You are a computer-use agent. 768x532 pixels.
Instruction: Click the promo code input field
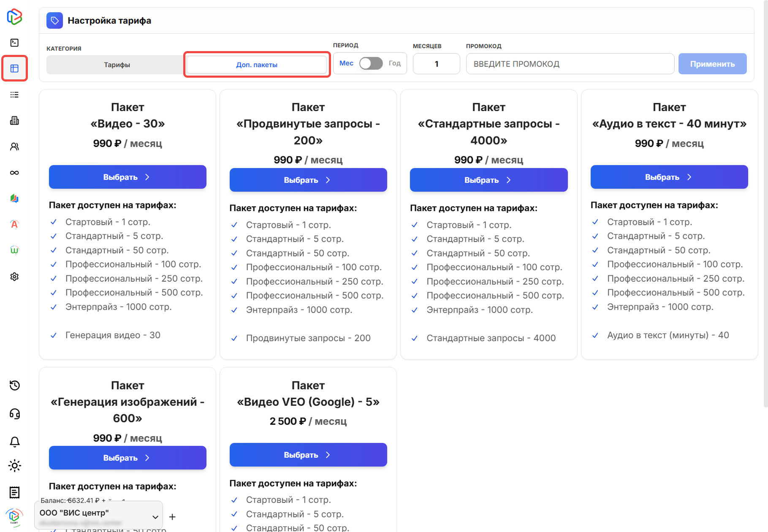tap(570, 64)
